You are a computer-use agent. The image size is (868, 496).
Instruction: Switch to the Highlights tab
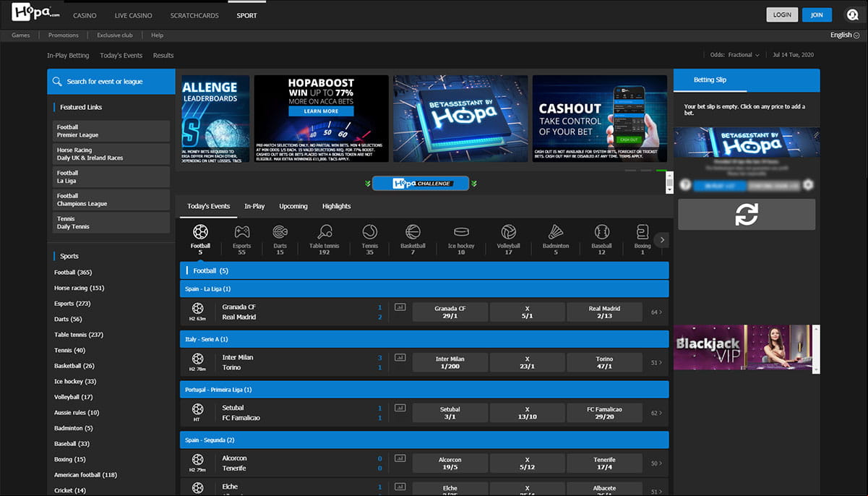(336, 206)
